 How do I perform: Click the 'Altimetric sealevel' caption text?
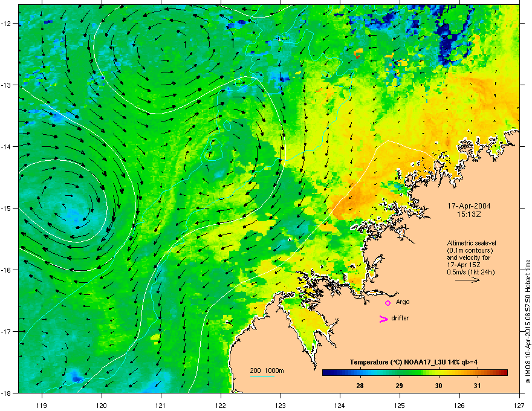tap(472, 243)
